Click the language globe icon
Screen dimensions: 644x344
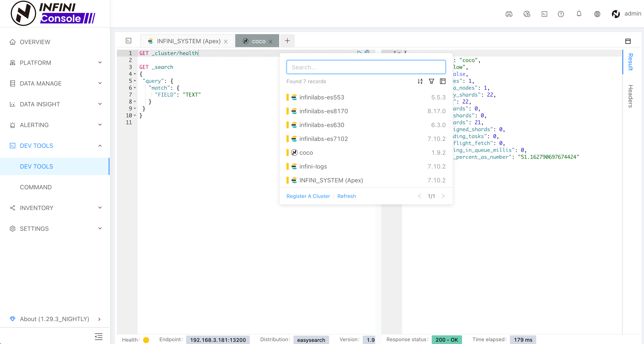(597, 14)
